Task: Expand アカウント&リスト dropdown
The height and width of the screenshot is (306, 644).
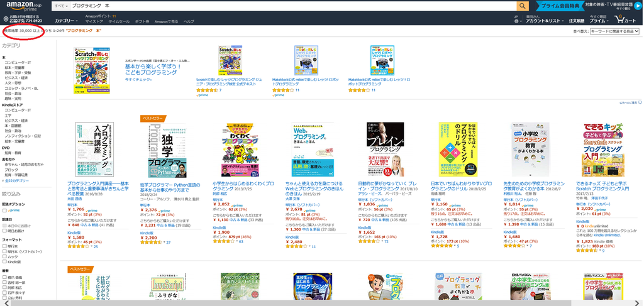Action: (x=545, y=21)
